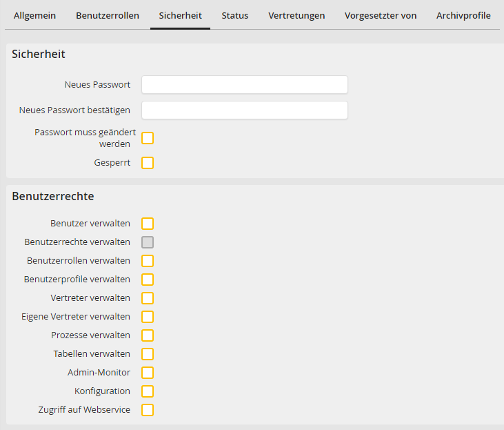Check the Zugriff auf Webservice box

point(148,410)
